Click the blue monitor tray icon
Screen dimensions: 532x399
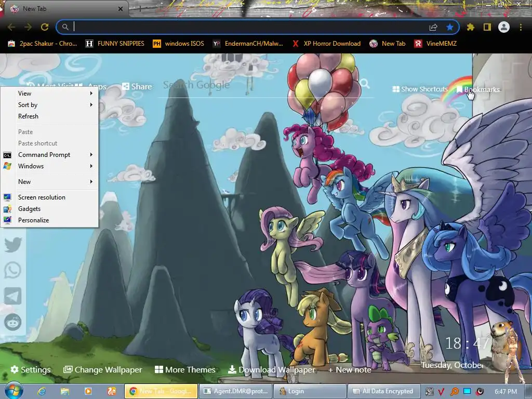pyautogui.click(x=467, y=392)
